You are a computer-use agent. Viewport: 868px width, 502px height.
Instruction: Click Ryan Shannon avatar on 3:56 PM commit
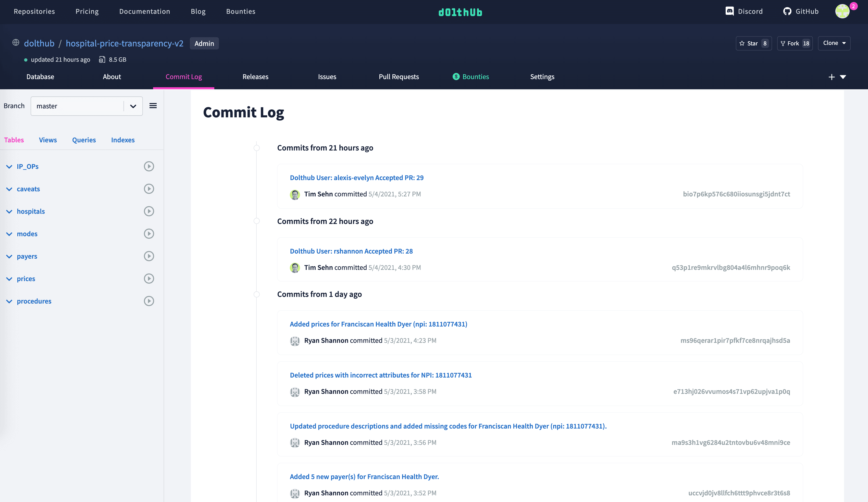pyautogui.click(x=295, y=443)
